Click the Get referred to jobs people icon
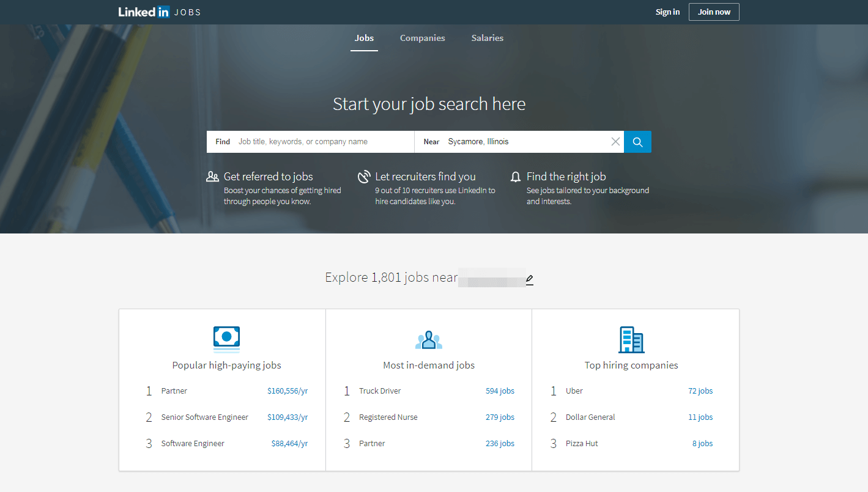868x492 pixels. pyautogui.click(x=212, y=177)
